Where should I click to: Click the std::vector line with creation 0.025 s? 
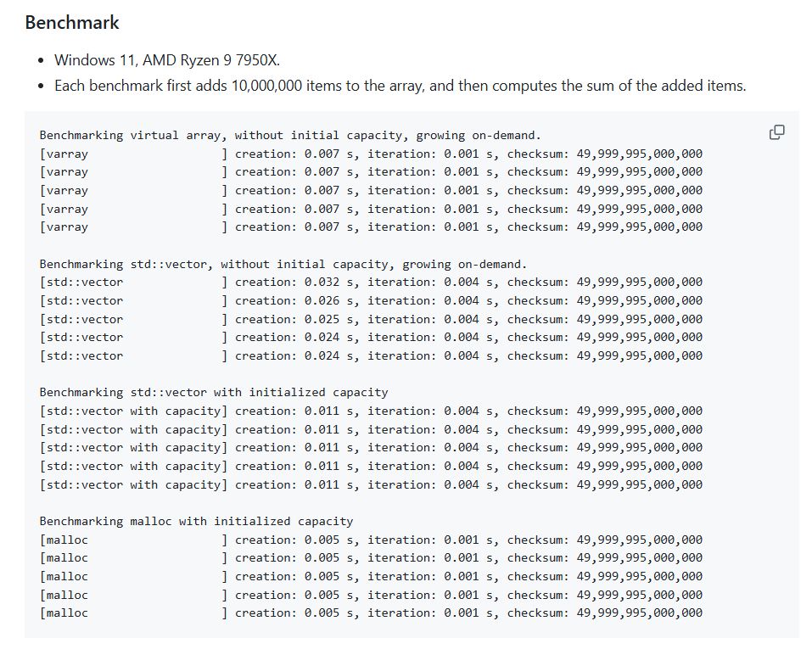(371, 319)
